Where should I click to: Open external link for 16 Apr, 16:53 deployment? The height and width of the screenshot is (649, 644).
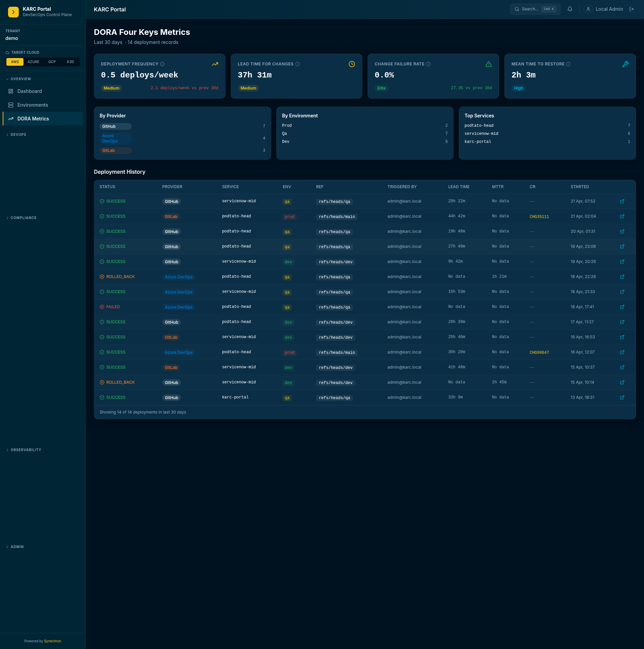(x=622, y=338)
